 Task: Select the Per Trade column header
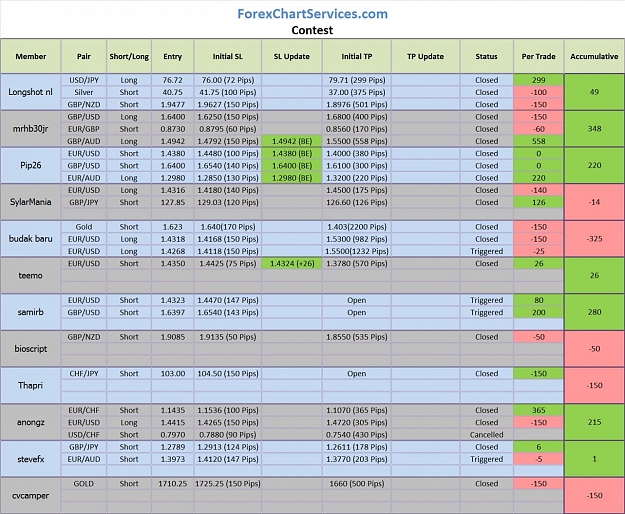[x=539, y=56]
